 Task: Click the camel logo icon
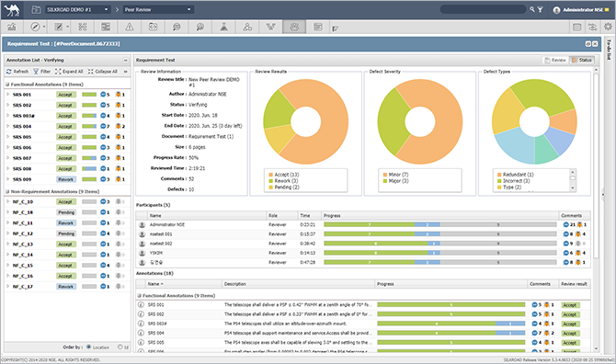coord(12,10)
